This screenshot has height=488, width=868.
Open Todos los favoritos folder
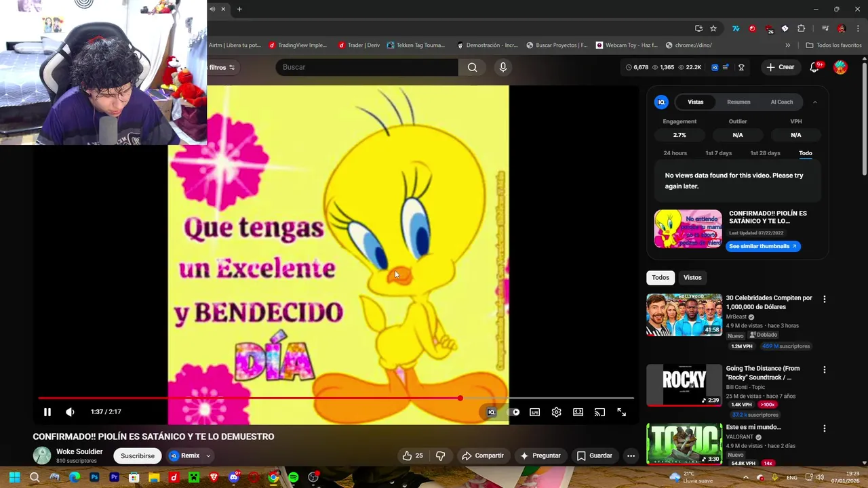tap(833, 45)
